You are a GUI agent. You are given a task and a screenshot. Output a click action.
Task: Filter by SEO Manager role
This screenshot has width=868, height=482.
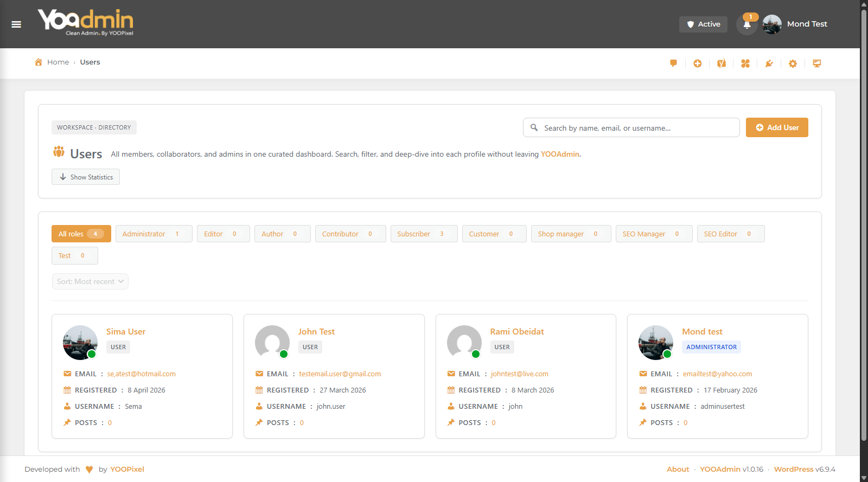point(654,234)
